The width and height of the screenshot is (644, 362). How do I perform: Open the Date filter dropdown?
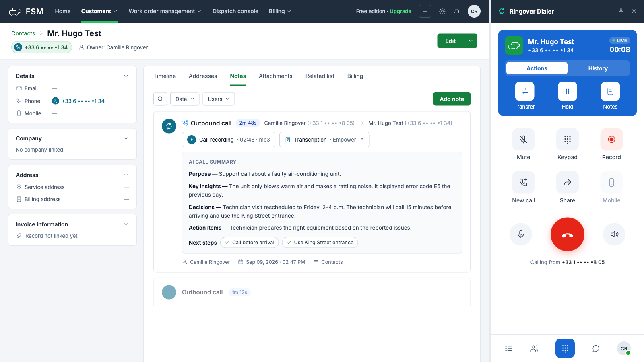click(185, 99)
